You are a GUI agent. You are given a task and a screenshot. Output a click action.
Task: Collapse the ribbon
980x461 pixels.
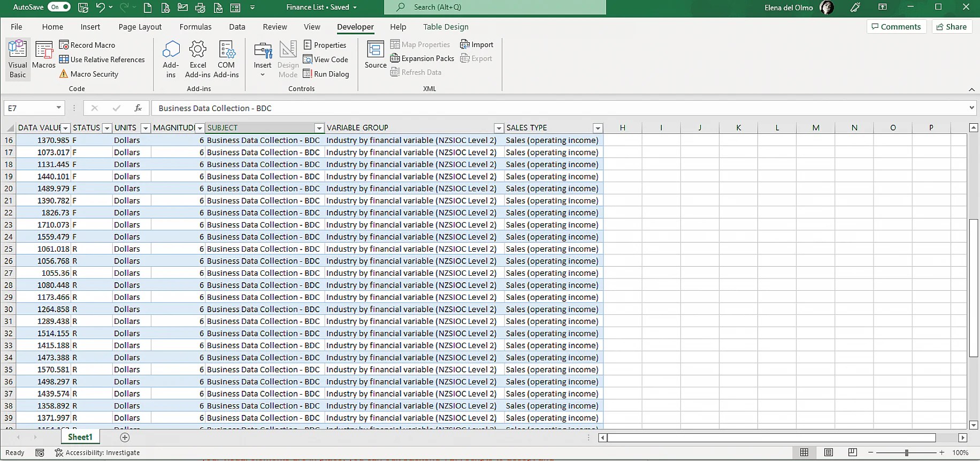tap(971, 89)
